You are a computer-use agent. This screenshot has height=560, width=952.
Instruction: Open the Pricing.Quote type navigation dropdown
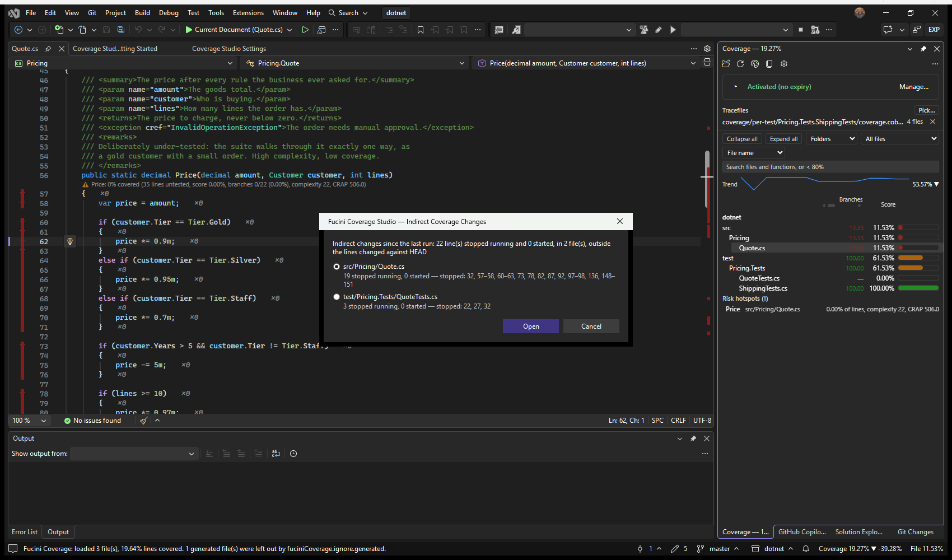356,63
